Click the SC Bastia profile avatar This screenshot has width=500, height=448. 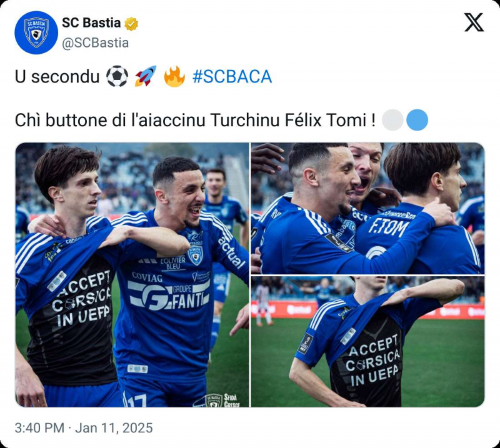[36, 32]
